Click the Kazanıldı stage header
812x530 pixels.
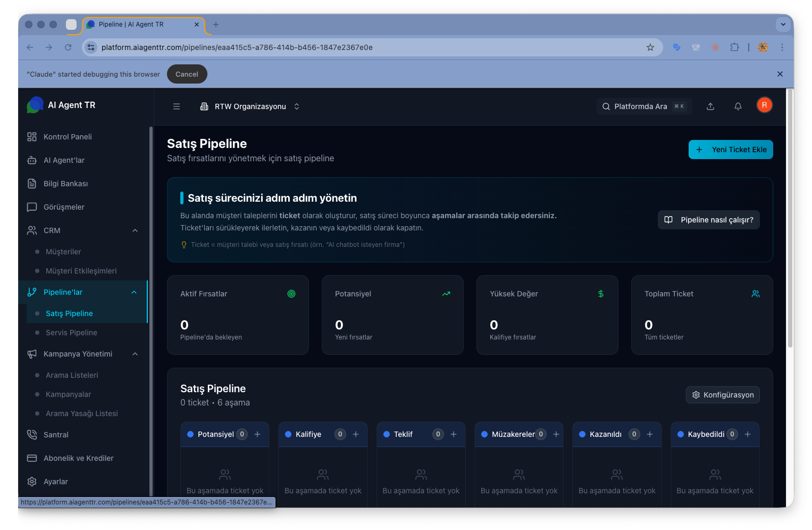[x=617, y=434]
